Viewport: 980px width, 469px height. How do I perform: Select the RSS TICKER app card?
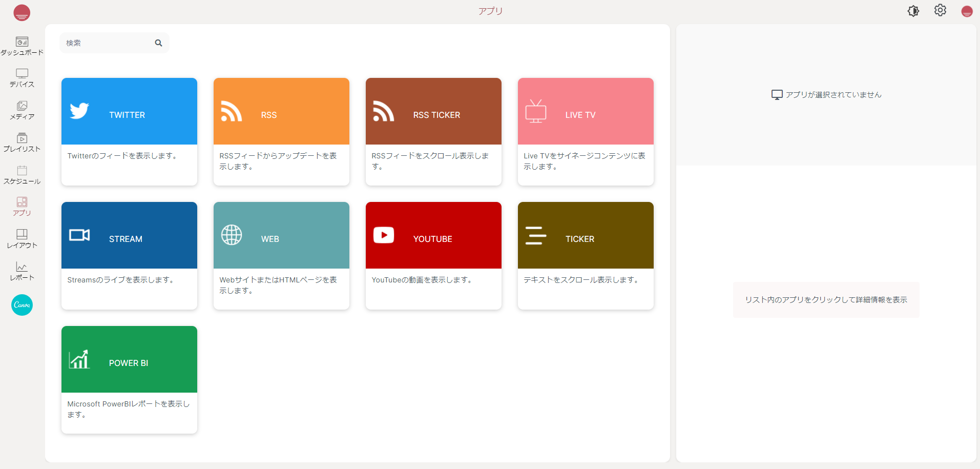point(433,132)
